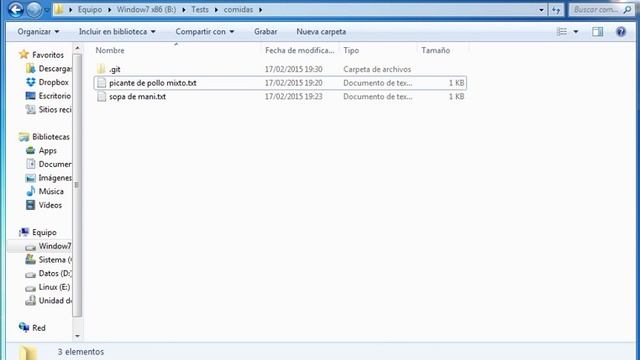Click Carpeta de archivos type cell
640x360 pixels.
pyautogui.click(x=377, y=69)
